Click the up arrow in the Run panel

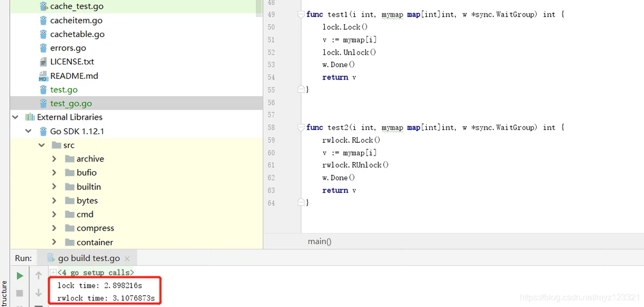(x=39, y=276)
